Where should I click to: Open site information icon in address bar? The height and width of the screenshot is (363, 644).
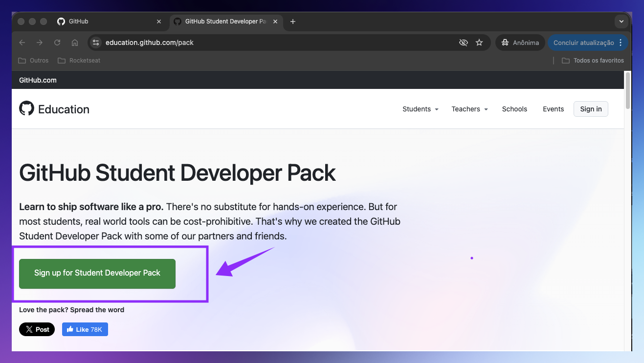click(x=96, y=43)
